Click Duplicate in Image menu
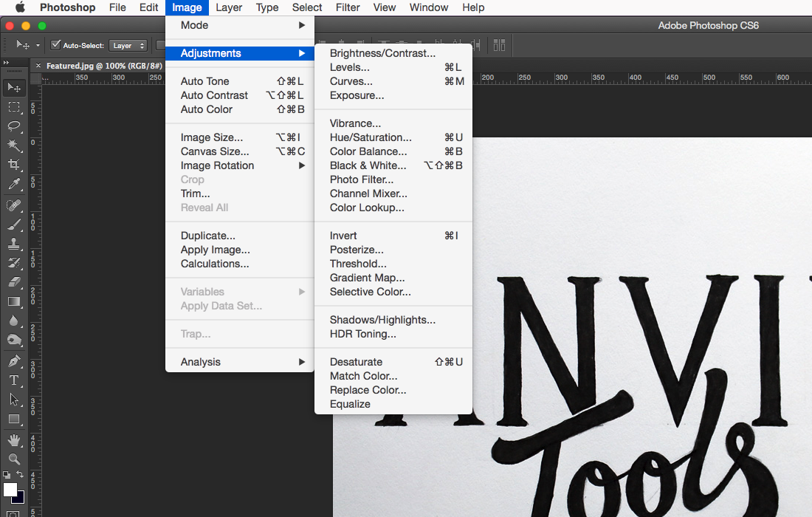This screenshot has height=517, width=812. (240, 236)
